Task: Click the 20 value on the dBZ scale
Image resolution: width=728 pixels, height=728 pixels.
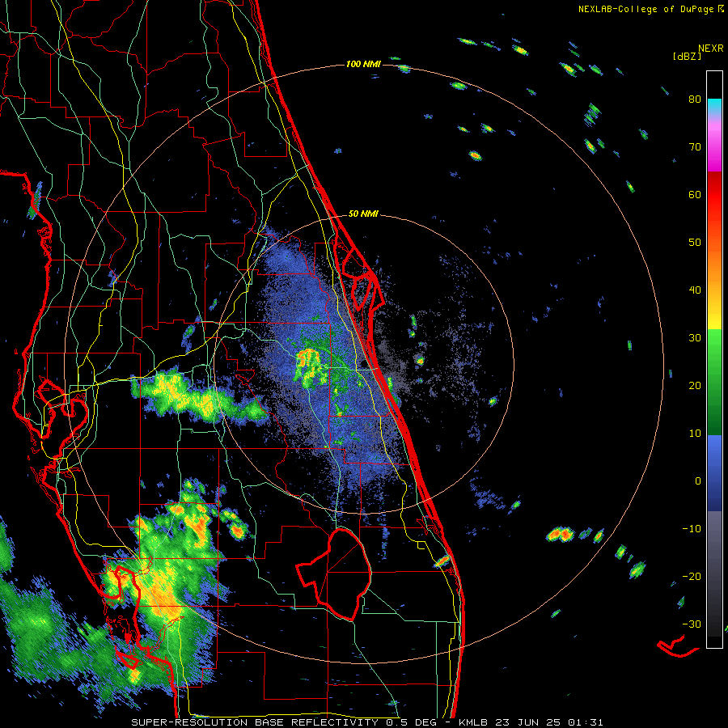Action: tap(695, 386)
